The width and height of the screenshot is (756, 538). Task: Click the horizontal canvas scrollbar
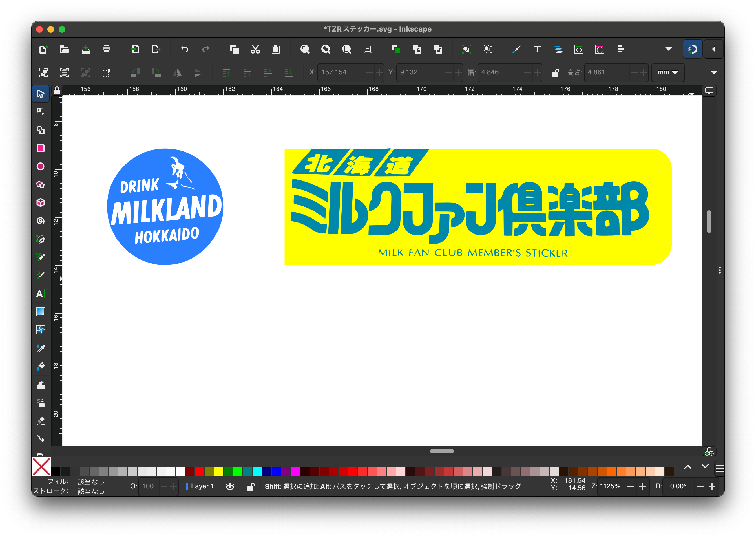coord(442,451)
